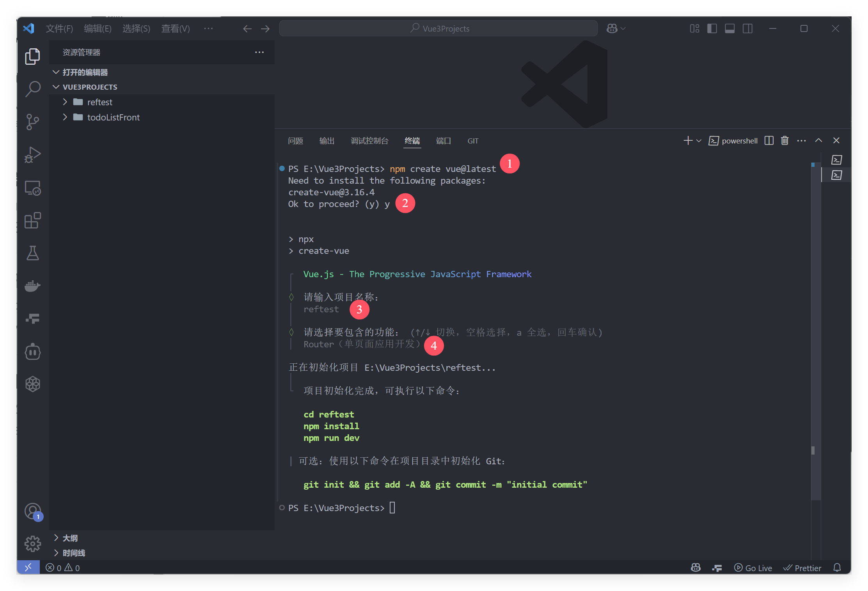Open the Source Control view icon
Image resolution: width=868 pixels, height=591 pixels.
(x=32, y=122)
